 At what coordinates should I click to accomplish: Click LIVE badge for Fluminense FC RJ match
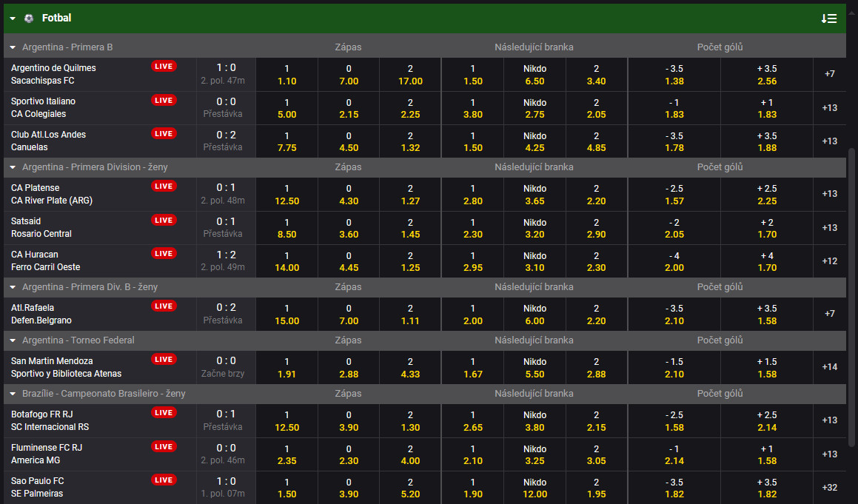tap(164, 446)
